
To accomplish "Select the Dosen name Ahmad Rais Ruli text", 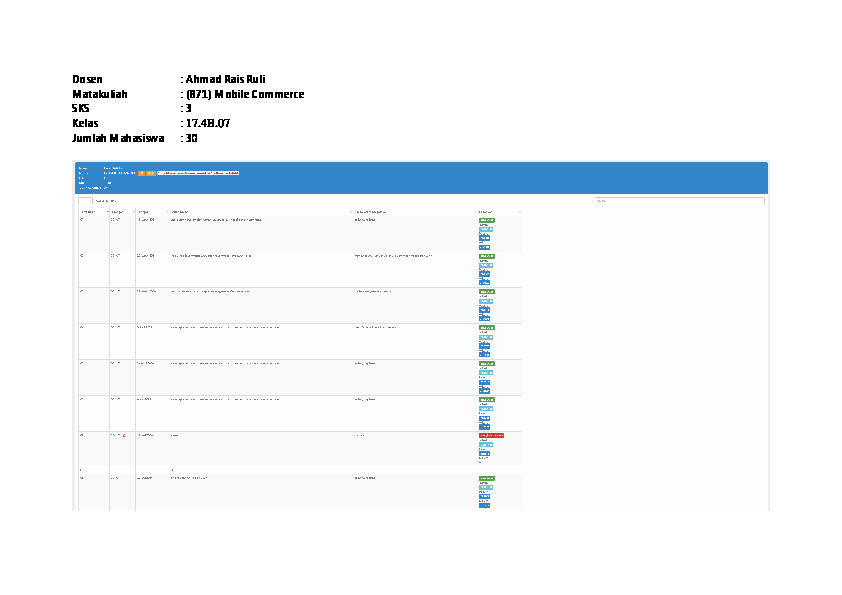I will (226, 79).
